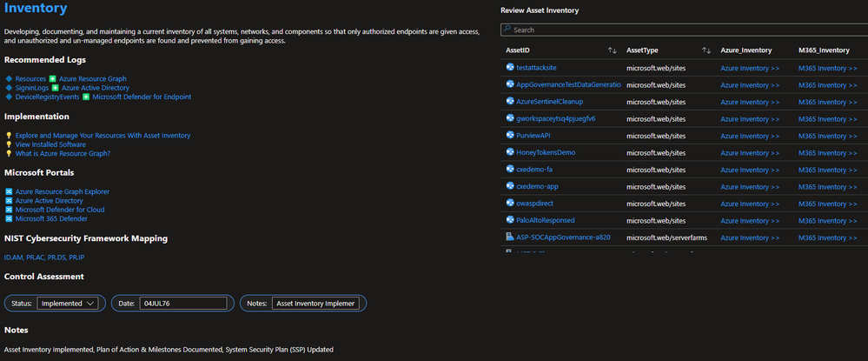868x361 pixels.
Task: Click the Notes field with Asset Inventory text
Action: 315,304
